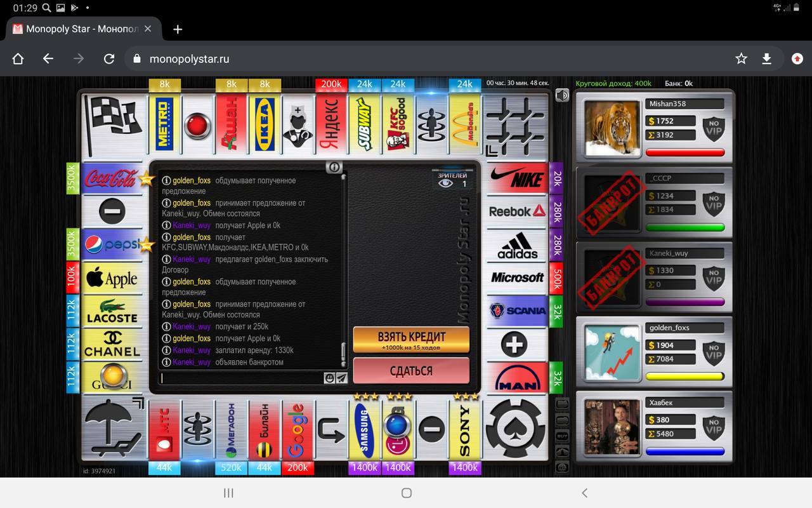This screenshot has width=812, height=508.
Task: Bookmark page with star icon
Action: 741,58
